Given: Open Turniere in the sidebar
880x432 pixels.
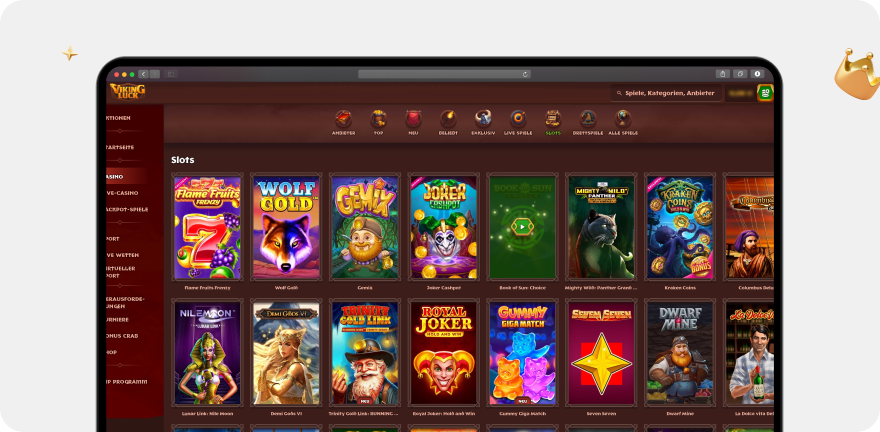Looking at the screenshot, I should (x=117, y=319).
